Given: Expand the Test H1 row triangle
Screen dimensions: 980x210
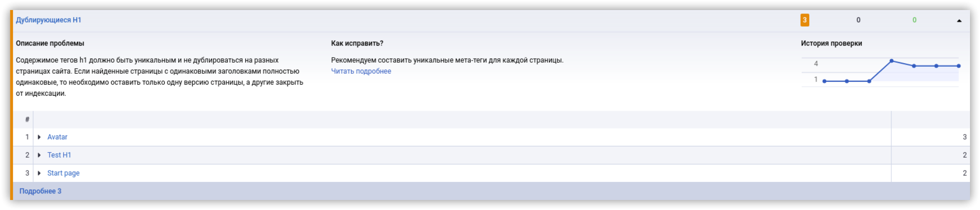Looking at the screenshot, I should coord(39,155).
